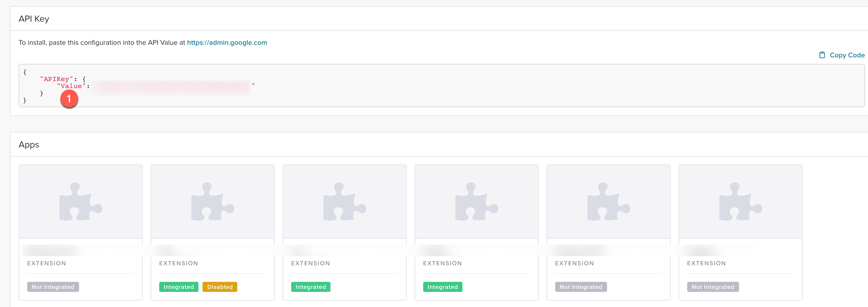Click the Not Integrated badge on the first card

[x=53, y=287]
